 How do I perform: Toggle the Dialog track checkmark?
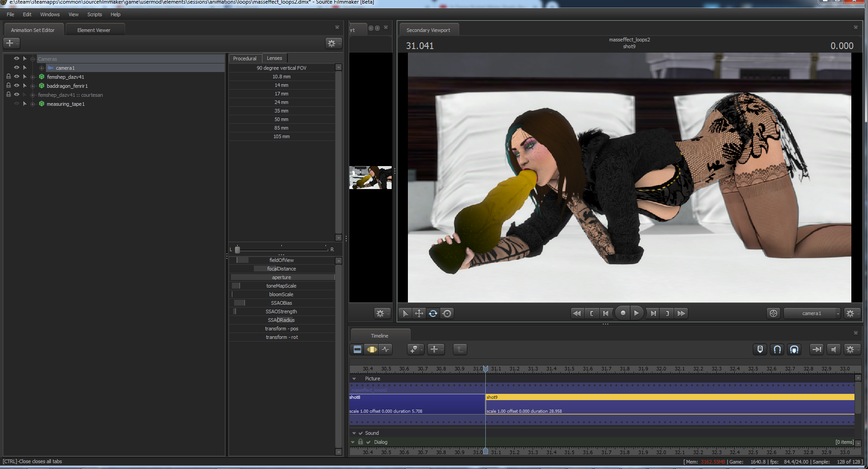(368, 442)
